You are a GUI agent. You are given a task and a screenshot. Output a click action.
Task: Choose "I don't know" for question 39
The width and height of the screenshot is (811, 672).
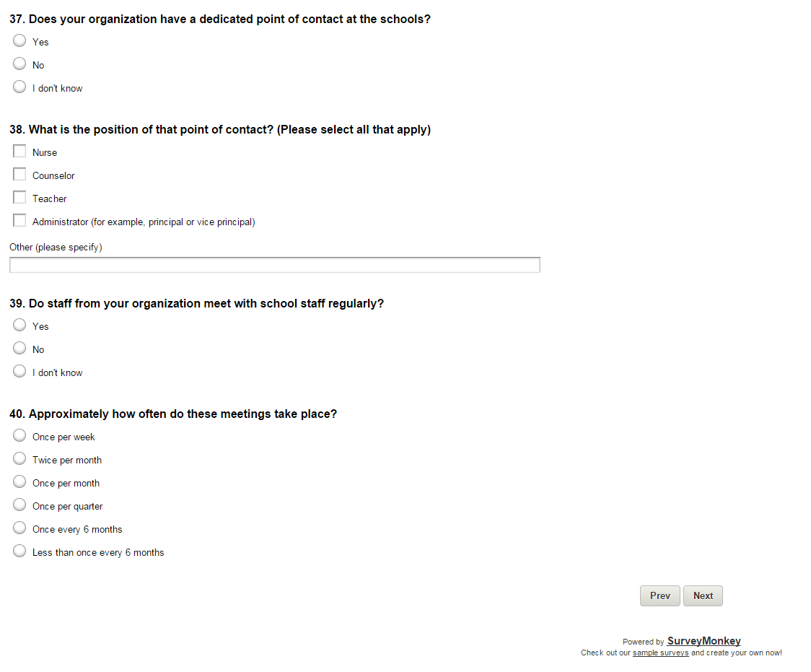[19, 372]
